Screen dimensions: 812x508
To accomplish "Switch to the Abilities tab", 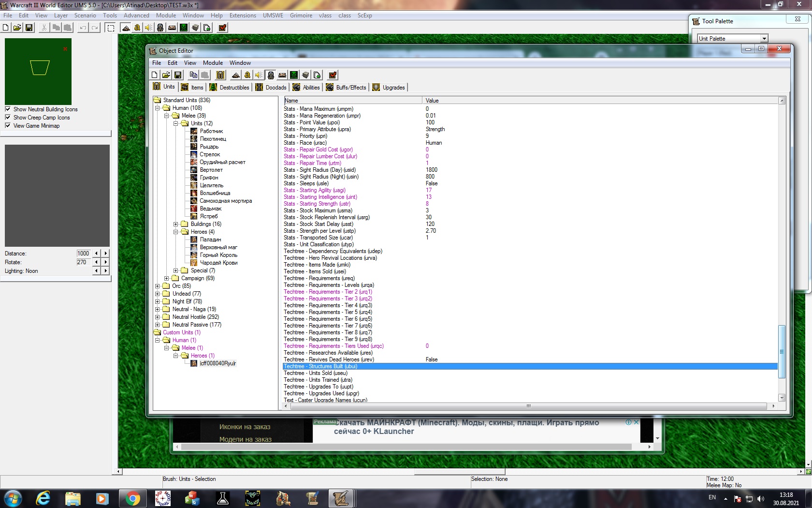I will (306, 88).
